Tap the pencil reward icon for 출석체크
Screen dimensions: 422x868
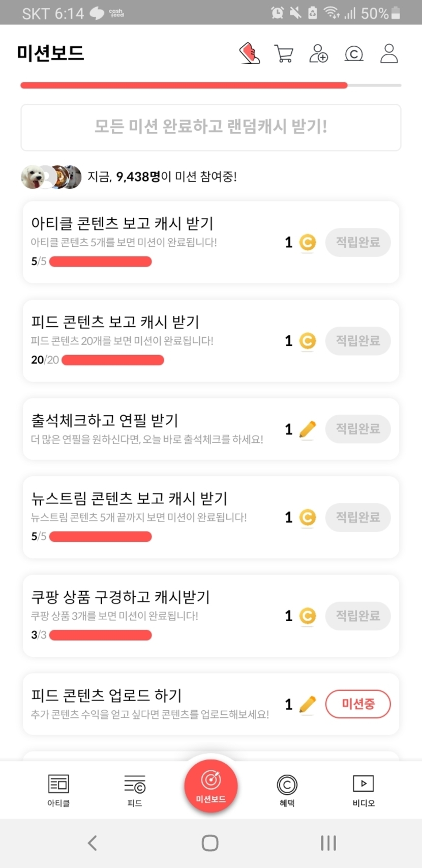pos(307,429)
